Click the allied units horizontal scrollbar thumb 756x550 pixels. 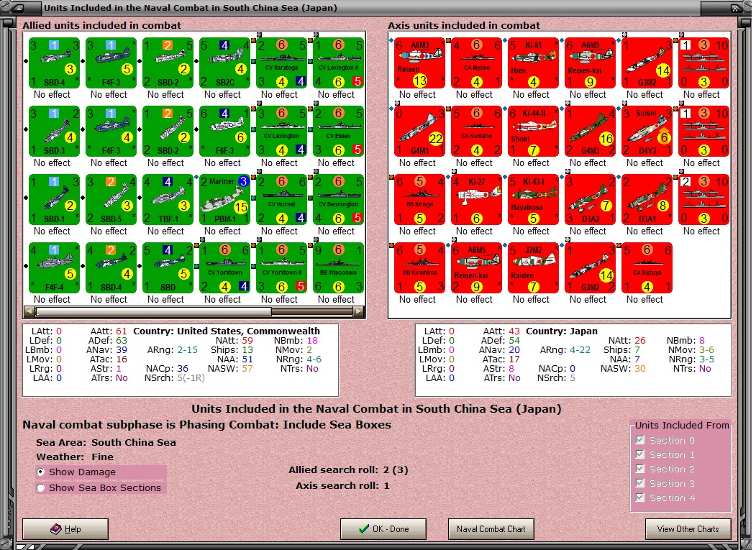(152, 311)
